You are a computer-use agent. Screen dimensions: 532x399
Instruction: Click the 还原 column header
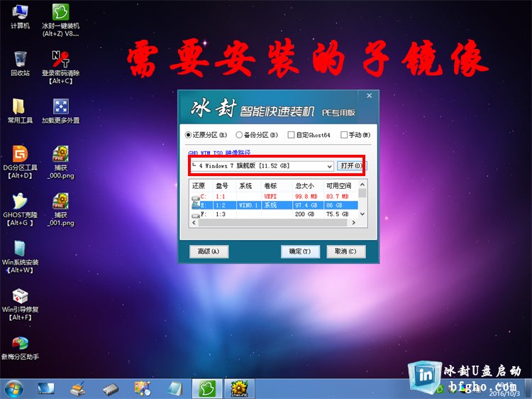point(201,186)
